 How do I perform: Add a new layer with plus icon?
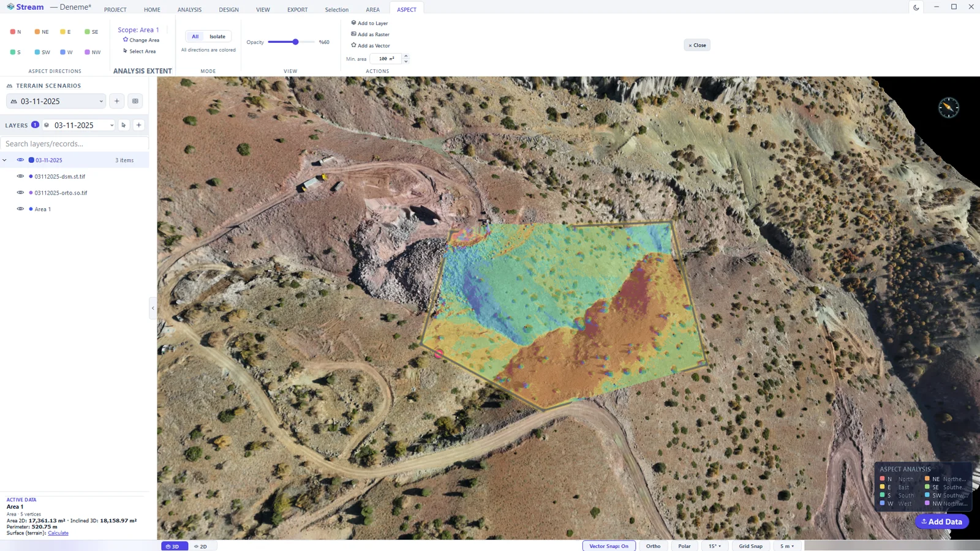click(x=139, y=125)
